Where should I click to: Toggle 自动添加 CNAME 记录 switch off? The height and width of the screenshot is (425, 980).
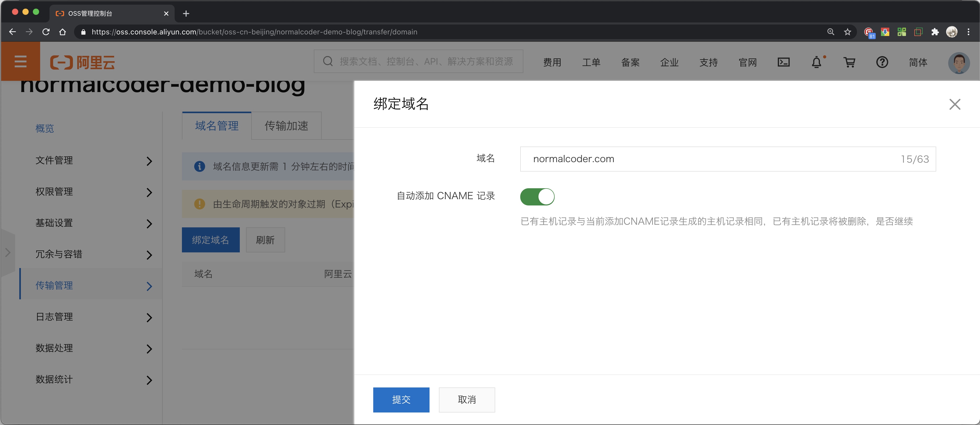(x=537, y=197)
